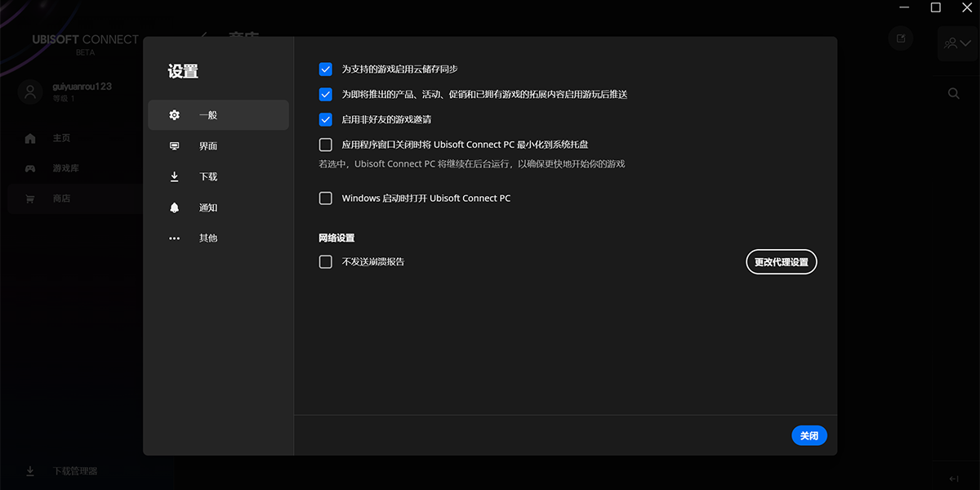Click the back arrow in the header
Viewport: 980px width, 490px height.
(203, 36)
